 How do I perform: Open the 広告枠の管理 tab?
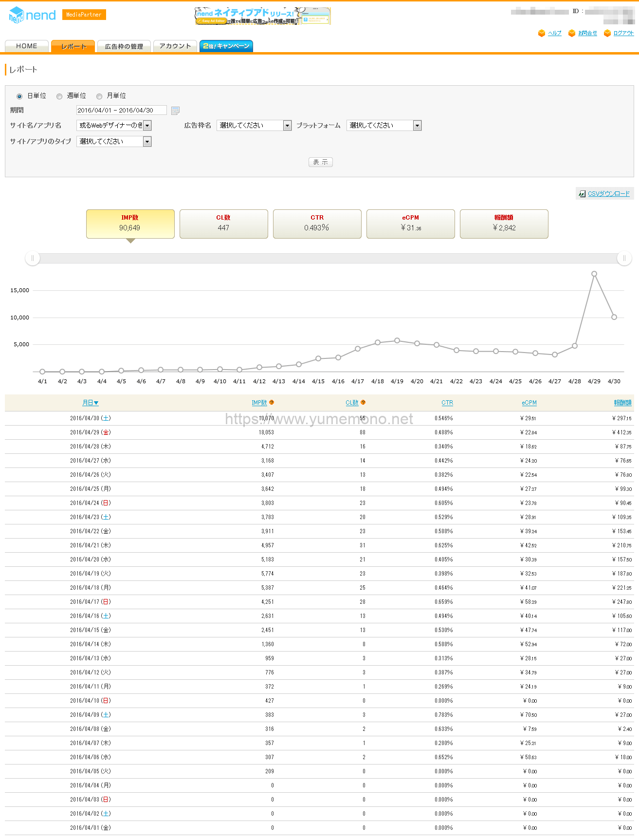coord(124,46)
